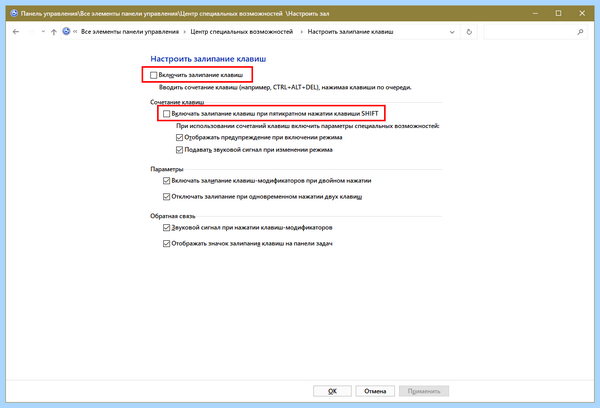Close the Control Panel window
The image size is (600, 408).
click(582, 13)
